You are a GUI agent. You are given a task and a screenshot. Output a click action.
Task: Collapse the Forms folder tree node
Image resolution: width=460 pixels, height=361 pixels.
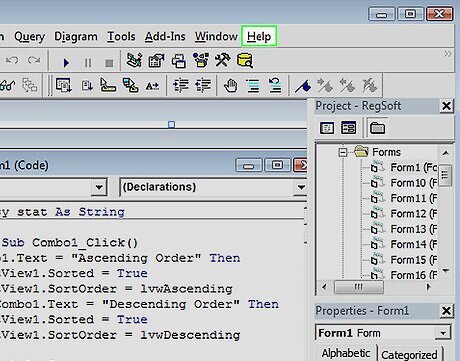(x=342, y=153)
